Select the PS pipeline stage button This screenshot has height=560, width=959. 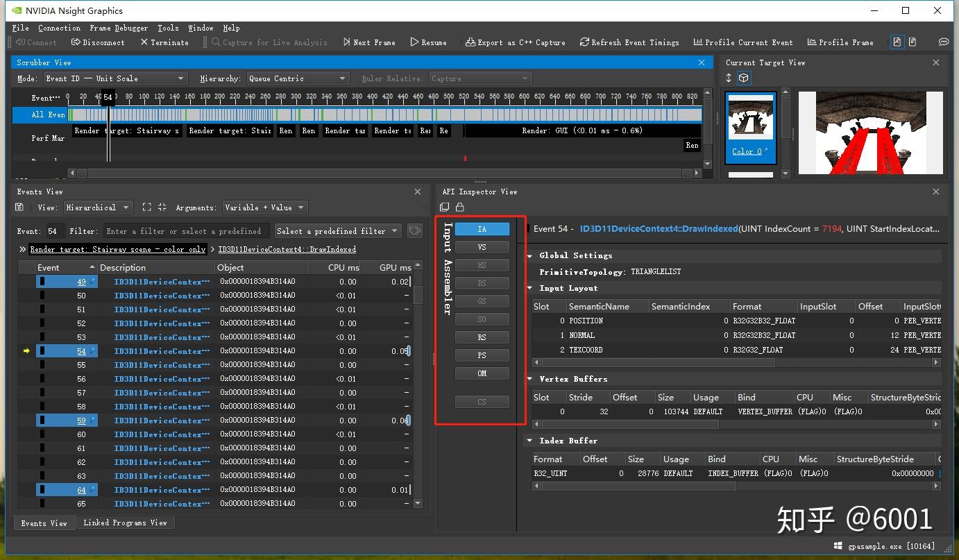[482, 355]
